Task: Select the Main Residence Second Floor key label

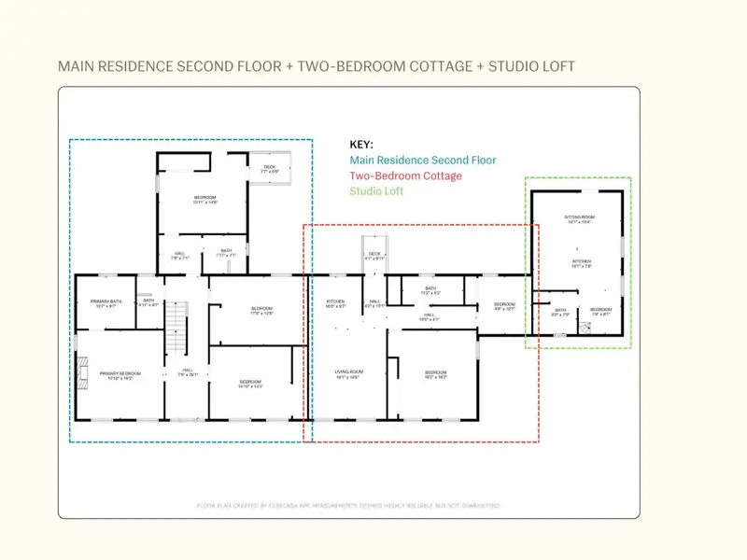Action: (422, 161)
